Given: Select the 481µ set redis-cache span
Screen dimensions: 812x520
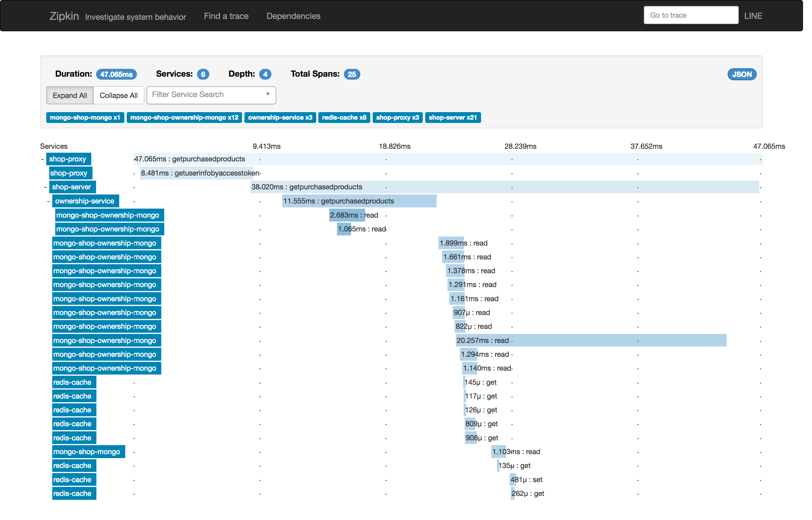Looking at the screenshot, I should tap(512, 480).
